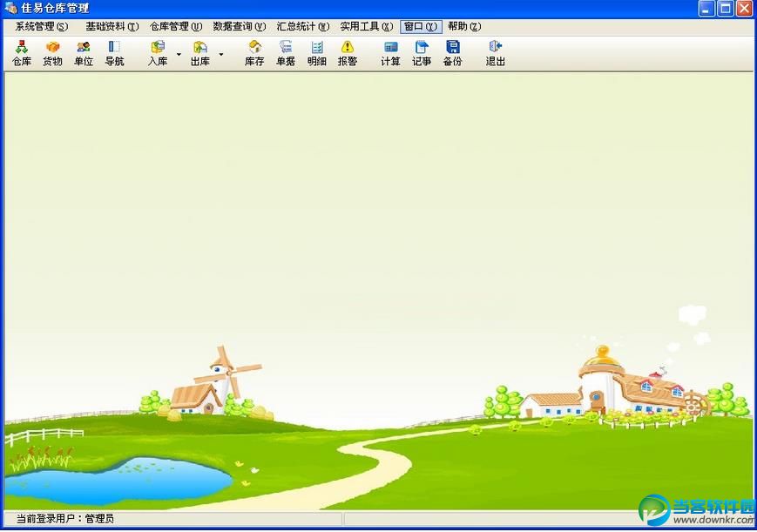
Task: Open the 记事 notes toolbar icon
Action: tap(422, 53)
